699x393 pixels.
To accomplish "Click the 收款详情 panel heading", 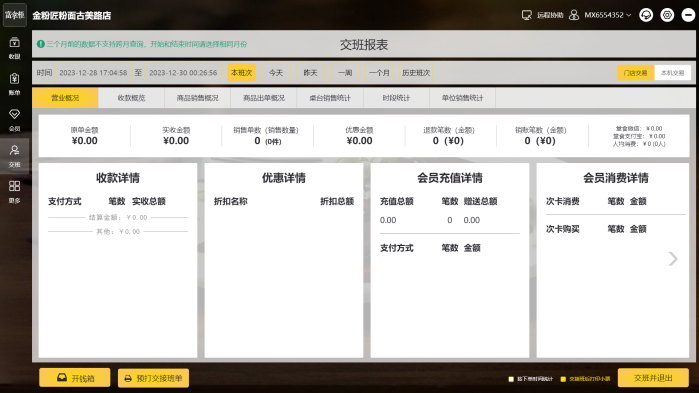I will (x=118, y=178).
